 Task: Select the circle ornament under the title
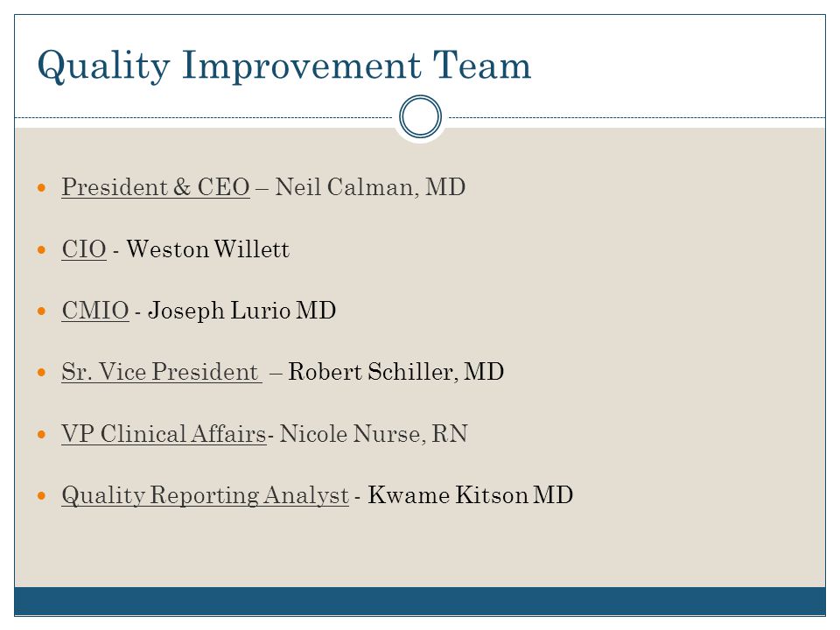coord(421,116)
